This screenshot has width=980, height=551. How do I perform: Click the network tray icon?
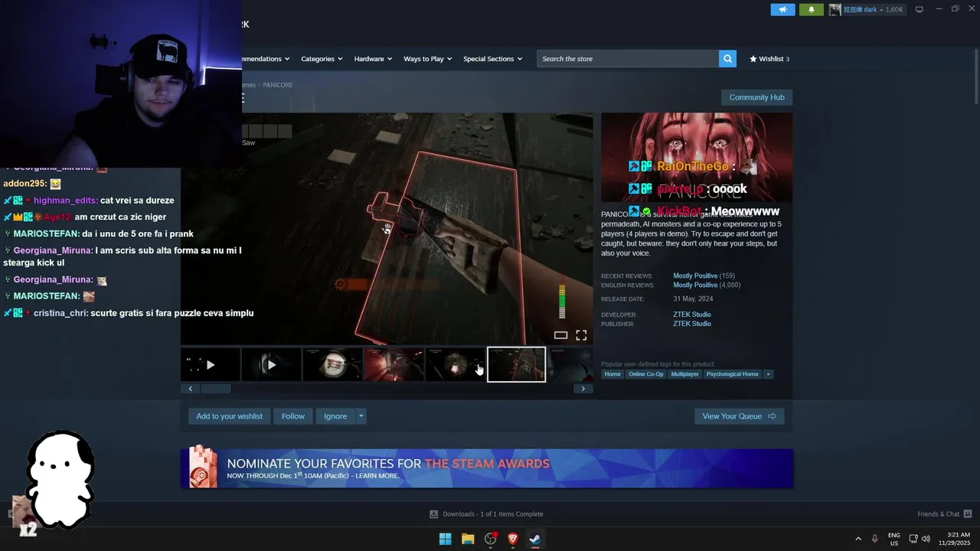[913, 539]
